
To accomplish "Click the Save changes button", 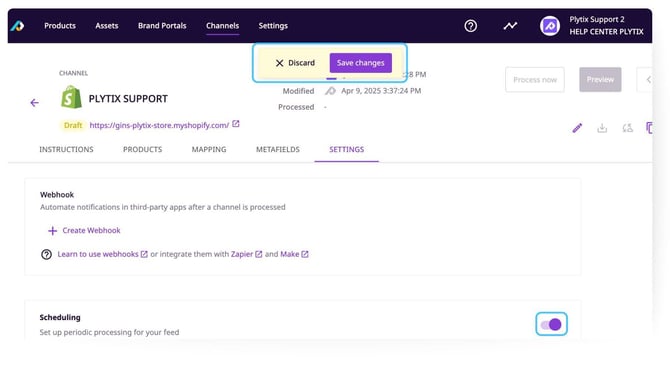I will (361, 63).
